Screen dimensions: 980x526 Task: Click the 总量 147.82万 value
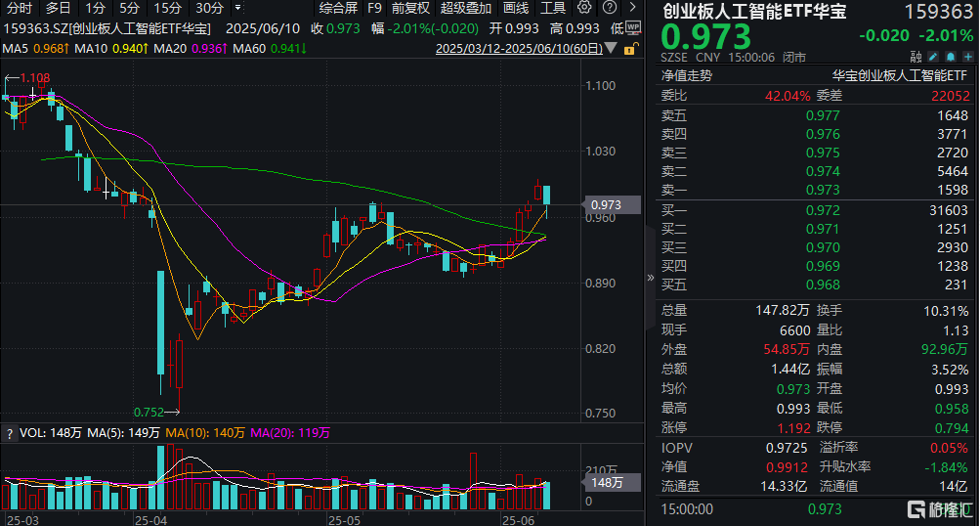click(782, 310)
